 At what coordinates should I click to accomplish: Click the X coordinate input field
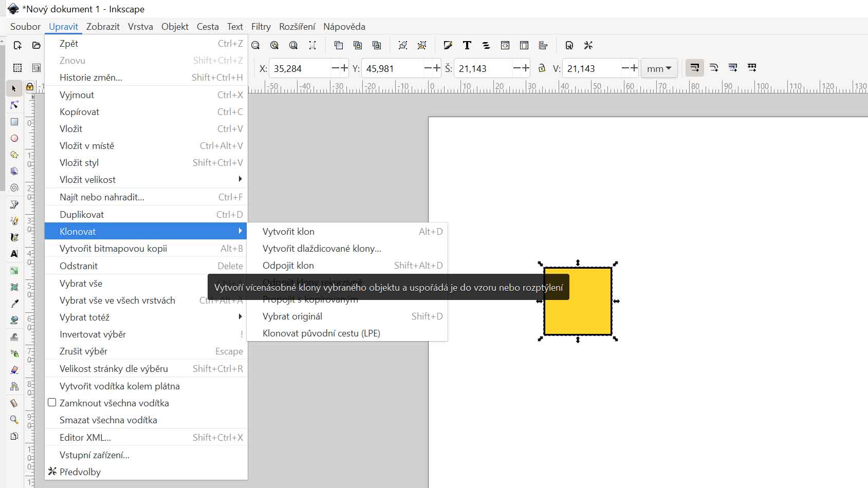[x=301, y=68]
